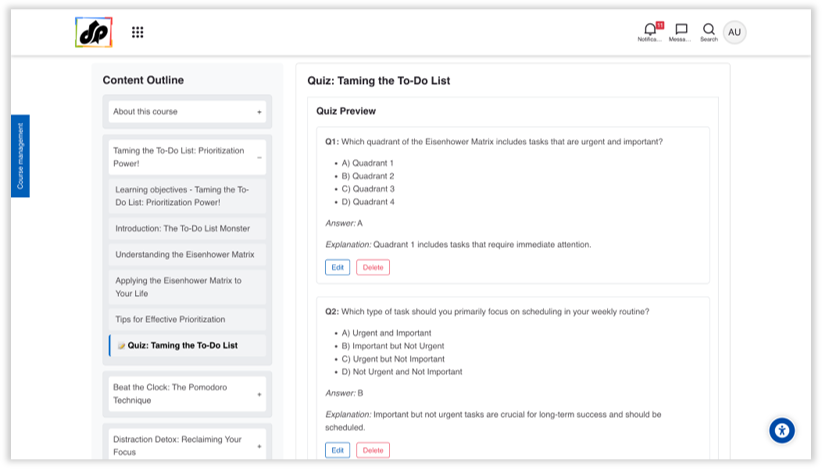Viewport: 822px width, 469px height.
Task: Click the dp site logo
Action: 94,32
